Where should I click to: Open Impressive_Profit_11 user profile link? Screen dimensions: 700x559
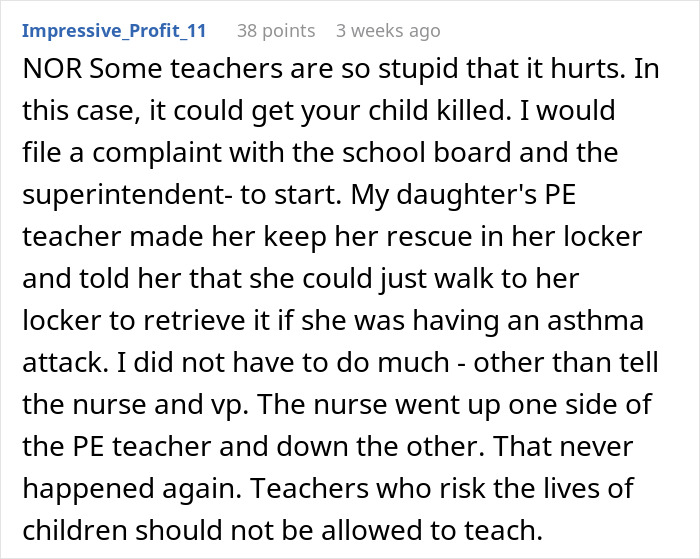pos(114,30)
